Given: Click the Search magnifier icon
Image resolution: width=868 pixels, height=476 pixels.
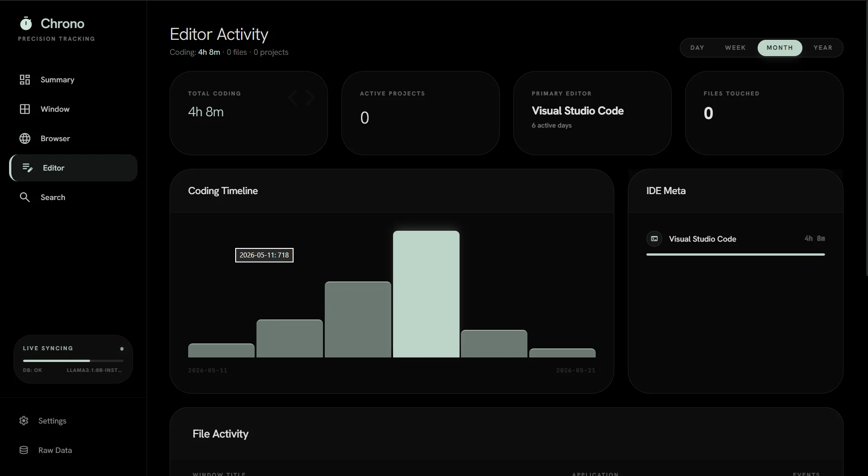Looking at the screenshot, I should click(25, 197).
